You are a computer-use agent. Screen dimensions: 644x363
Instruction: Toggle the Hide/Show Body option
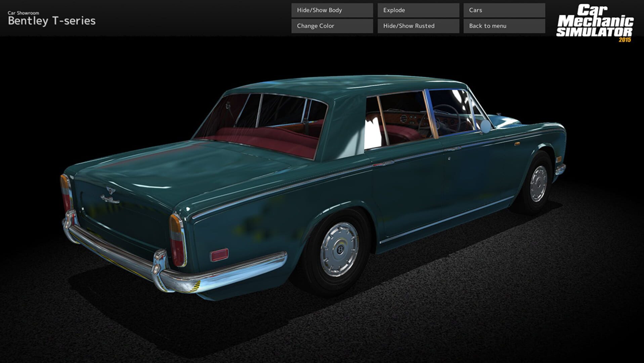(x=332, y=10)
